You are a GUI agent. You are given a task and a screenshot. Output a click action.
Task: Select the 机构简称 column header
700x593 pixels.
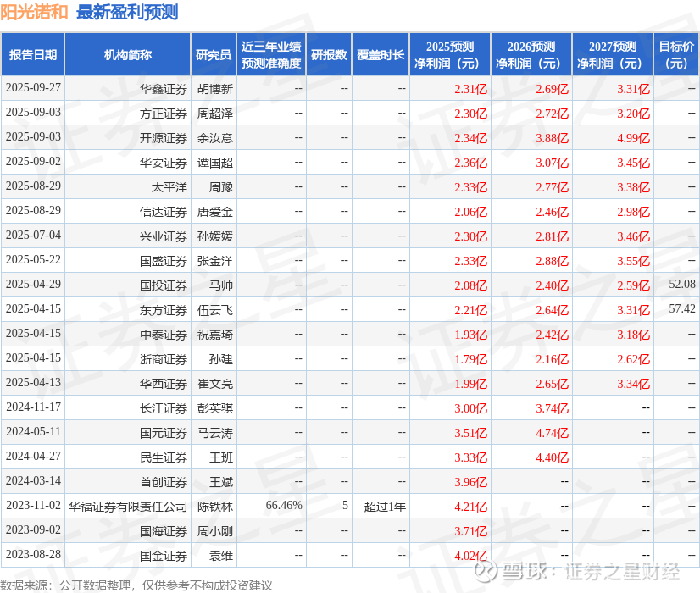(x=128, y=54)
